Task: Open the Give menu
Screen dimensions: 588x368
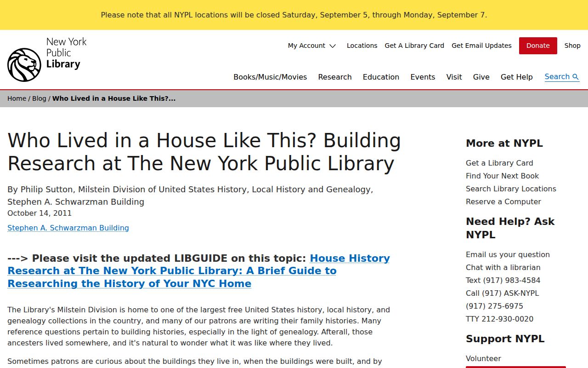Action: [x=481, y=77]
